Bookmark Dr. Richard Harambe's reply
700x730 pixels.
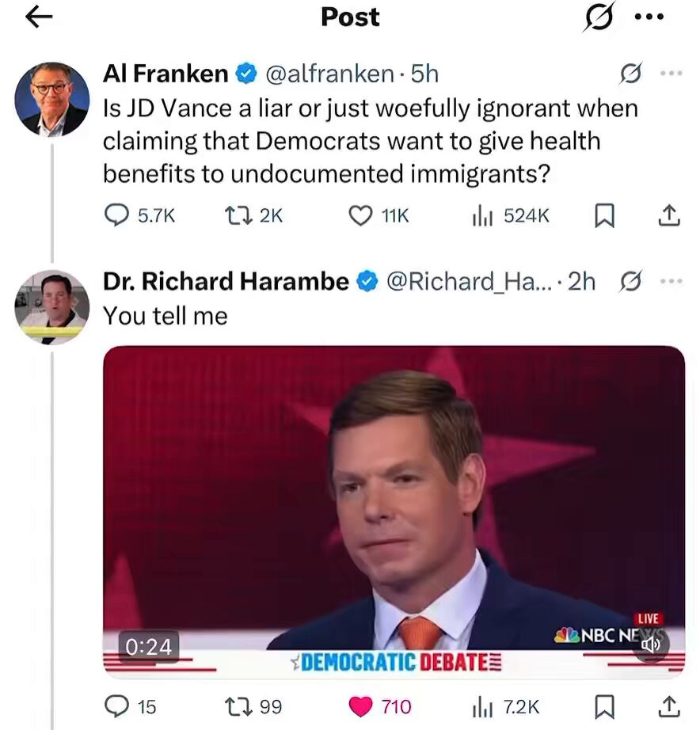(605, 705)
